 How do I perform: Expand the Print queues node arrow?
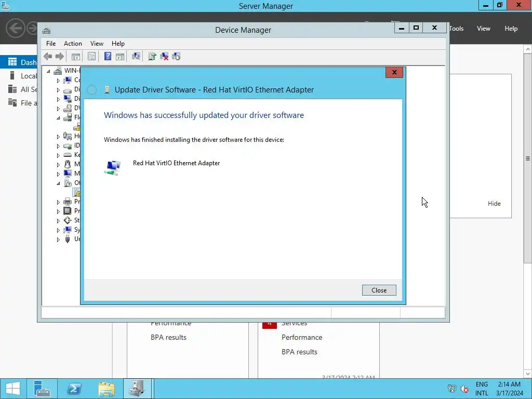58,202
